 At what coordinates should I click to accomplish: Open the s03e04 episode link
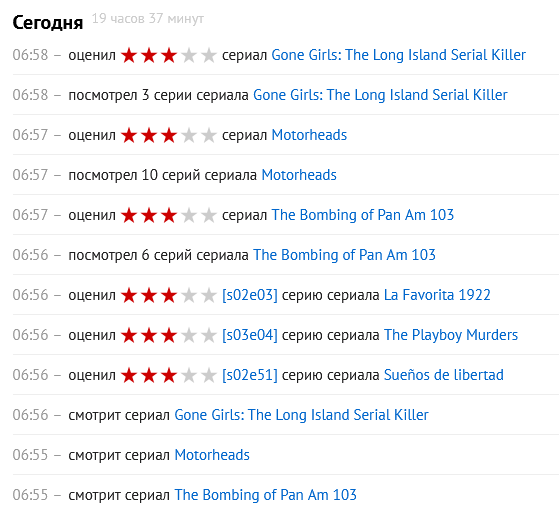tap(250, 335)
